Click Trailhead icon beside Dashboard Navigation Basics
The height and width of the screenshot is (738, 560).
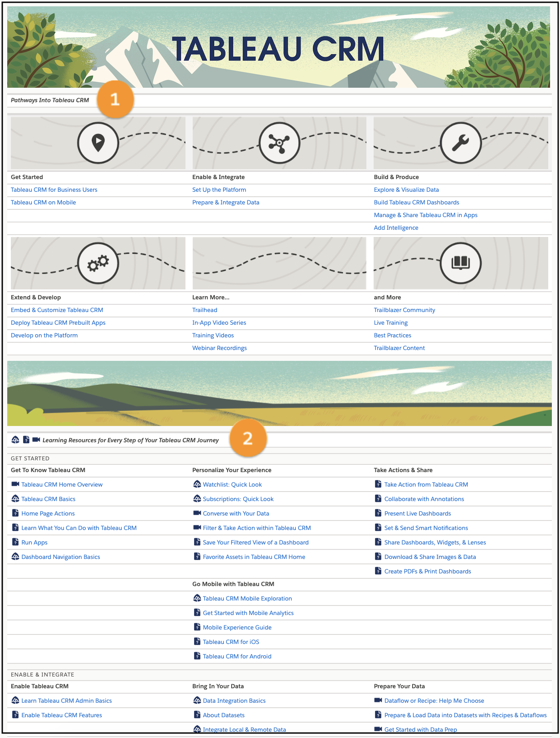(x=15, y=557)
